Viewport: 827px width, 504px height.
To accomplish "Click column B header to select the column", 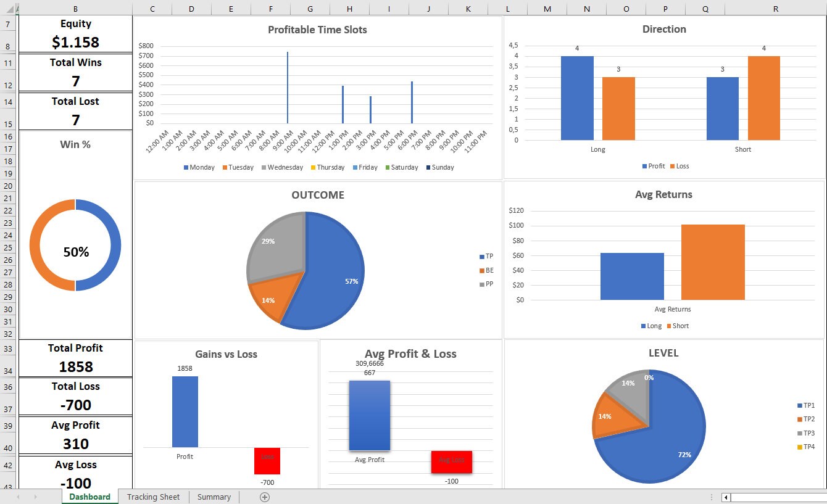I will pos(75,9).
